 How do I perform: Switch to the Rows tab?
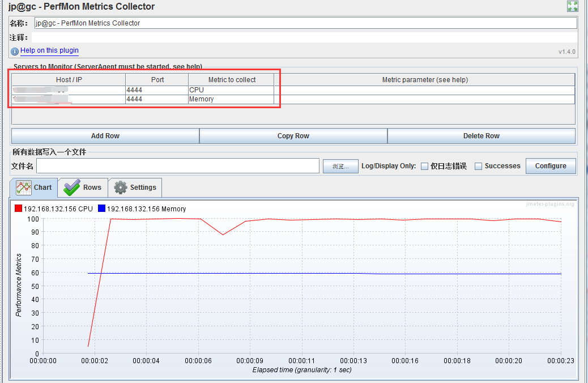click(83, 187)
